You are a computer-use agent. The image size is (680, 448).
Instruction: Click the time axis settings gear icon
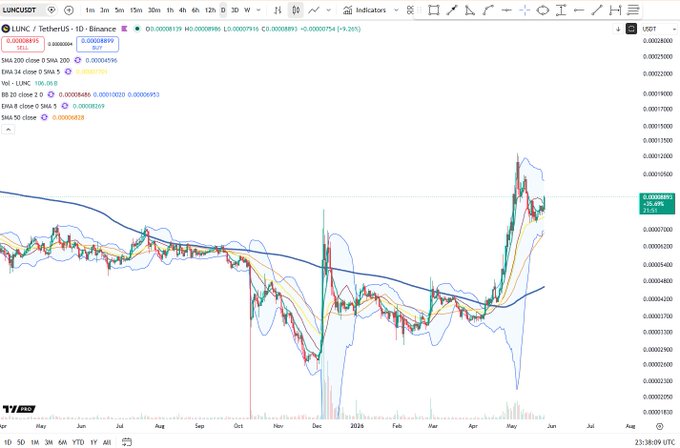[659, 426]
